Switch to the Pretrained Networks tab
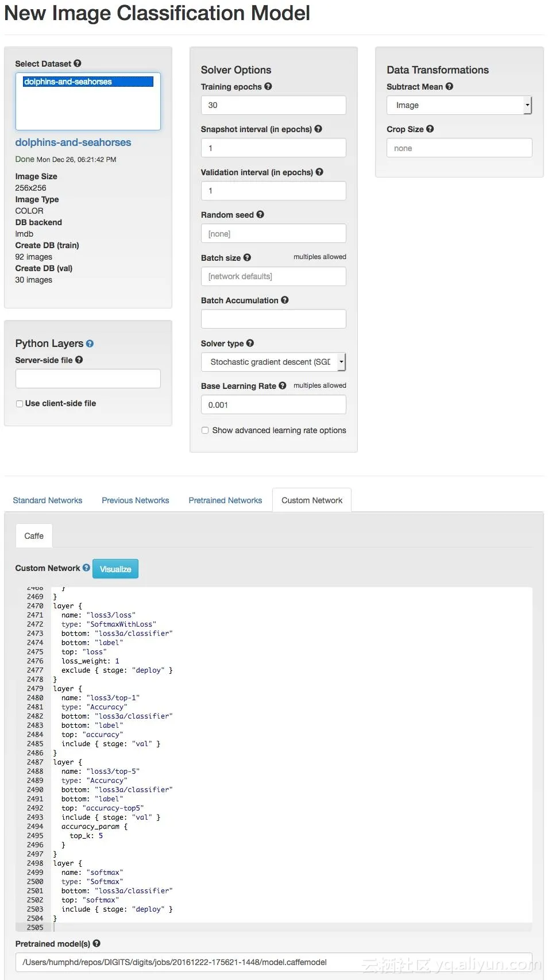Image resolution: width=548 pixels, height=980 pixels. (x=225, y=500)
